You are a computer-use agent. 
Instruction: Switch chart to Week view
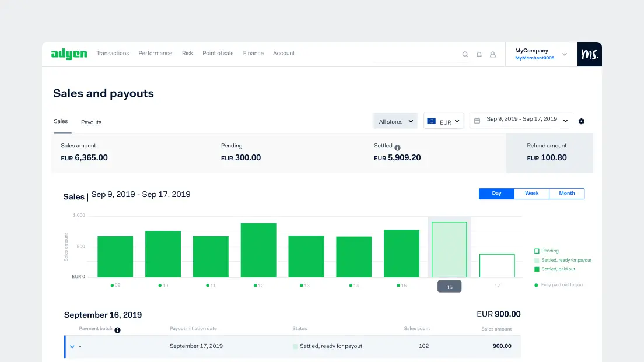531,194
